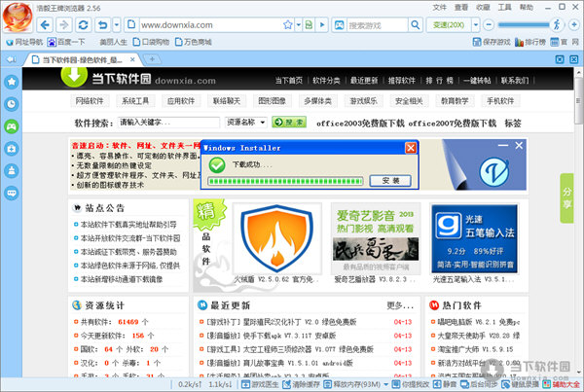584x392 pixels.
Task: Close the advertisement banner with X
Action: 519,146
